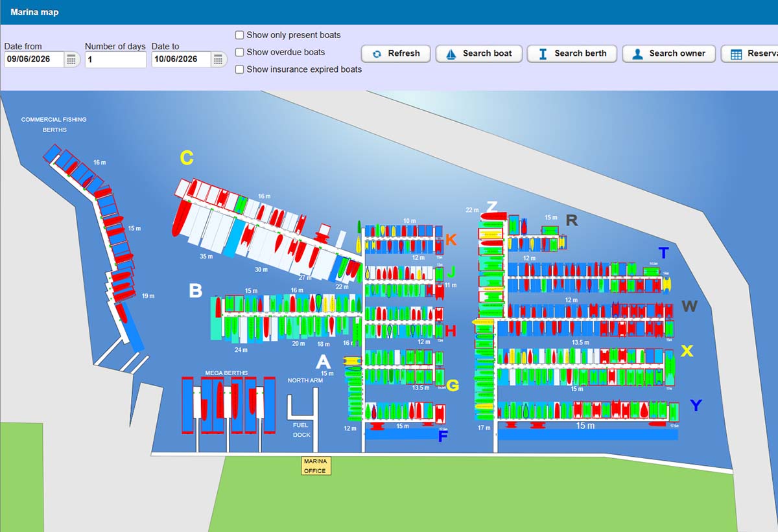Toggle Show overdue boats checkbox
Image resolution: width=778 pixels, height=532 pixels.
click(x=240, y=52)
